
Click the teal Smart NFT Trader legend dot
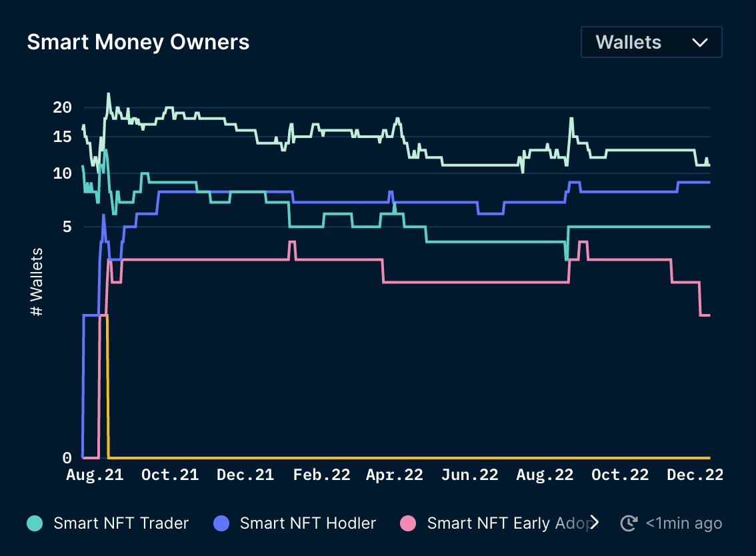tap(35, 523)
